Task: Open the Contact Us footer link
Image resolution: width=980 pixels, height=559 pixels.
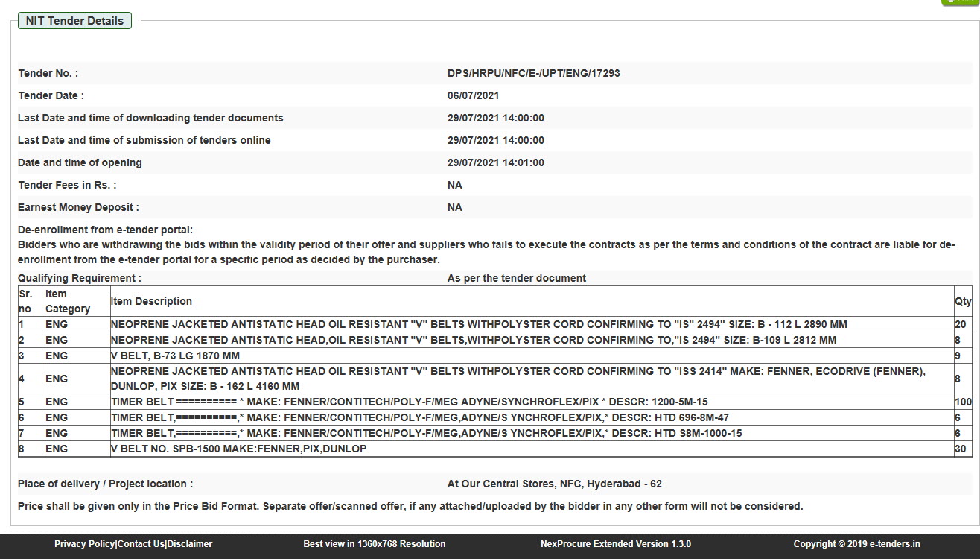Action: point(141,544)
